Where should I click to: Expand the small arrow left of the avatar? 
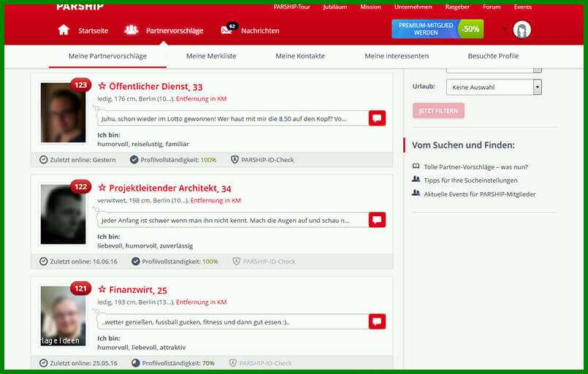(x=505, y=29)
